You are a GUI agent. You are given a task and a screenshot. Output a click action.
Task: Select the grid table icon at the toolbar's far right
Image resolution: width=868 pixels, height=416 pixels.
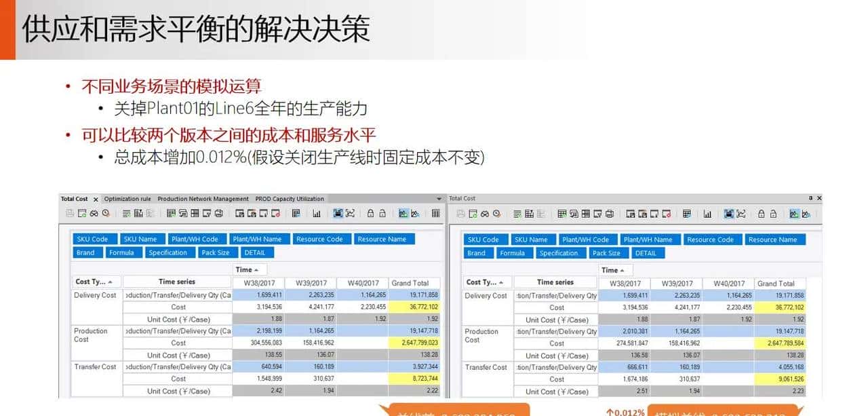(x=436, y=213)
